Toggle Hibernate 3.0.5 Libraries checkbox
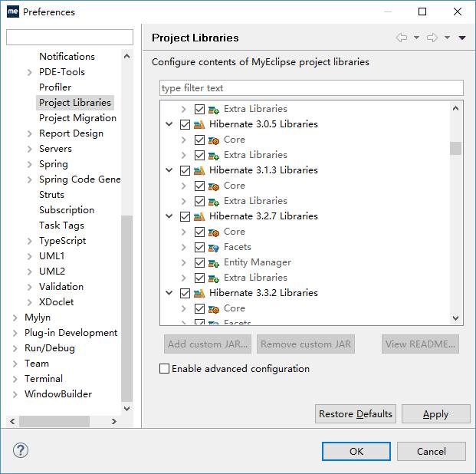Image resolution: width=476 pixels, height=474 pixels. pos(185,124)
